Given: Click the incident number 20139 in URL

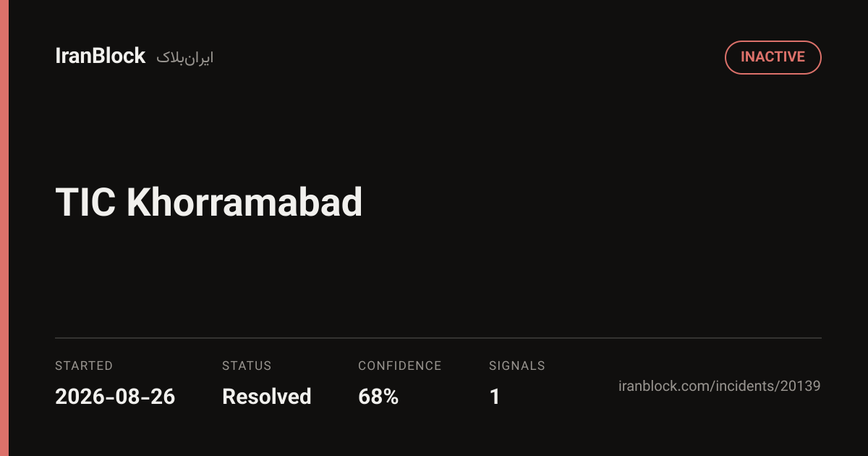Looking at the screenshot, I should coord(800,386).
